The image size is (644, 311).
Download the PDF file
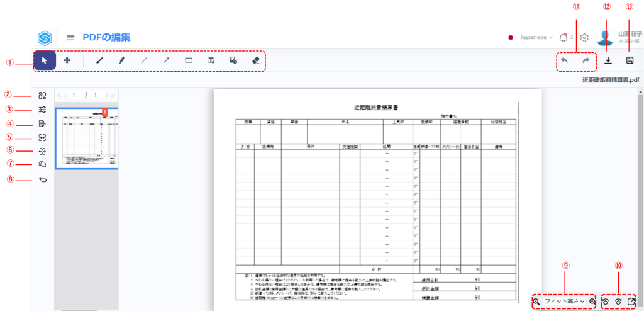[608, 60]
